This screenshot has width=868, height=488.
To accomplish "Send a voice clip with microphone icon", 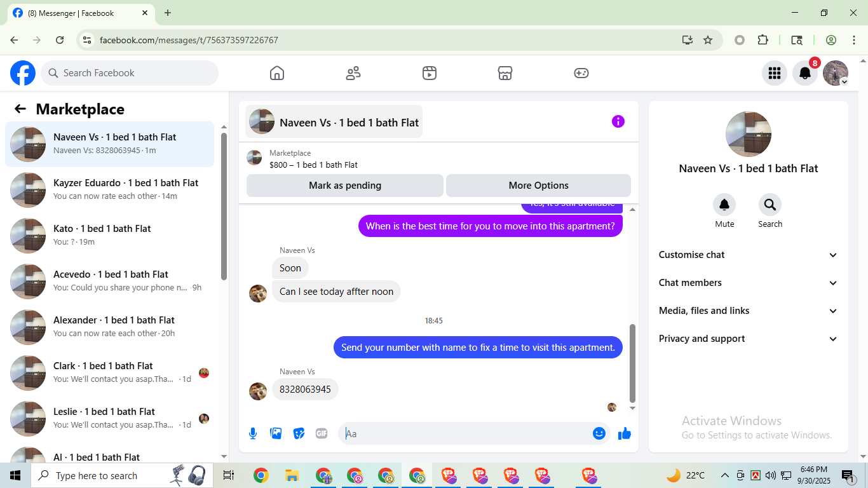I will pyautogui.click(x=253, y=433).
